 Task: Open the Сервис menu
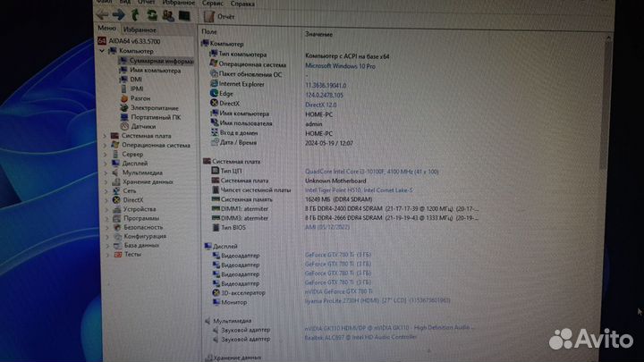tap(213, 4)
